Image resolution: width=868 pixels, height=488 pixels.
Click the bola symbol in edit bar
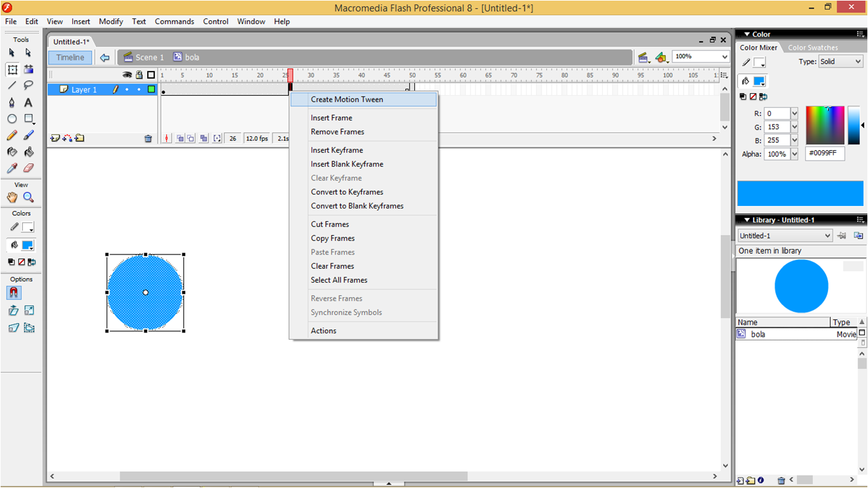[186, 58]
